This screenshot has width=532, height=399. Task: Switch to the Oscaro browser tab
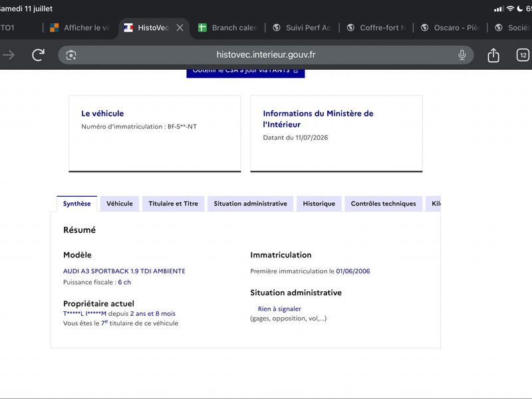coord(450,28)
